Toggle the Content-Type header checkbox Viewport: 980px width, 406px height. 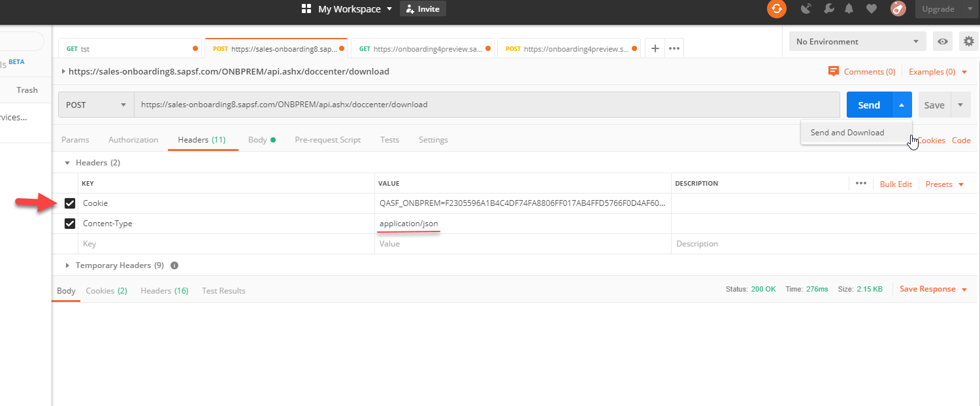click(70, 224)
